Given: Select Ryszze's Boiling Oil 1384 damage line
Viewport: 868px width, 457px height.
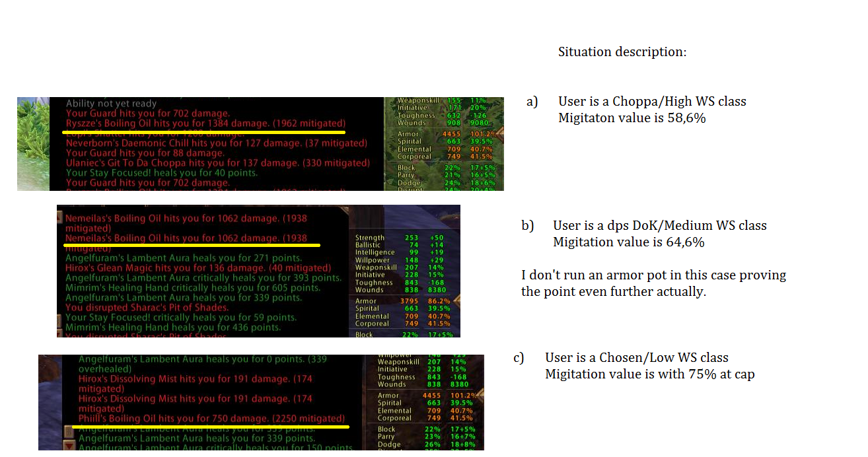Looking at the screenshot, I should [x=205, y=123].
